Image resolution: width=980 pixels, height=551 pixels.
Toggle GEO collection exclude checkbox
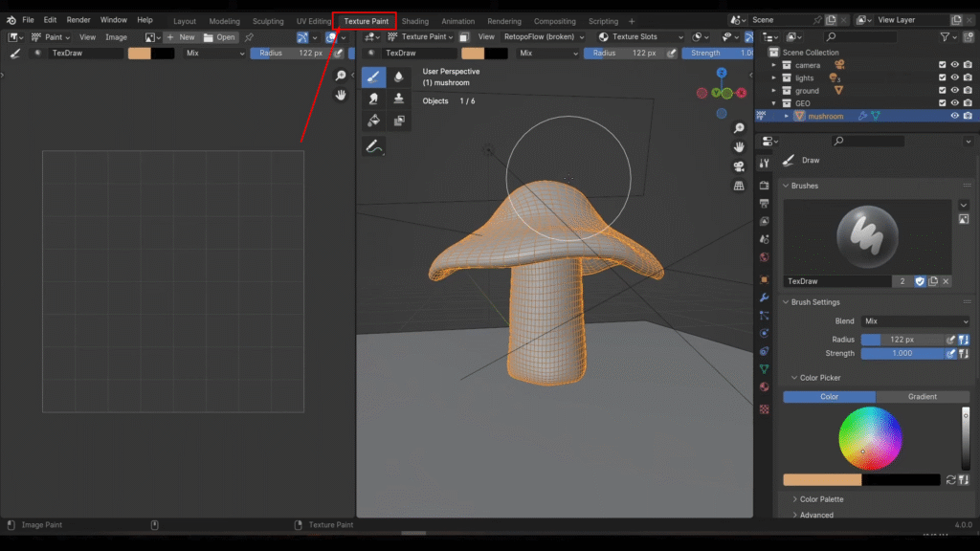[x=942, y=103]
